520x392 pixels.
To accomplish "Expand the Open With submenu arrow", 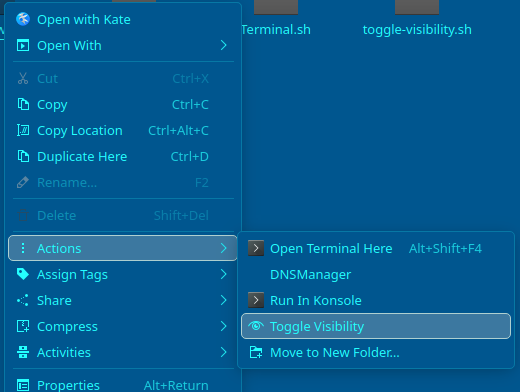I will pyautogui.click(x=224, y=45).
